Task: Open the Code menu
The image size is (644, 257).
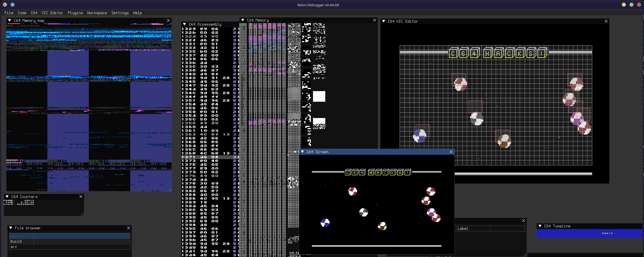Action: click(22, 13)
